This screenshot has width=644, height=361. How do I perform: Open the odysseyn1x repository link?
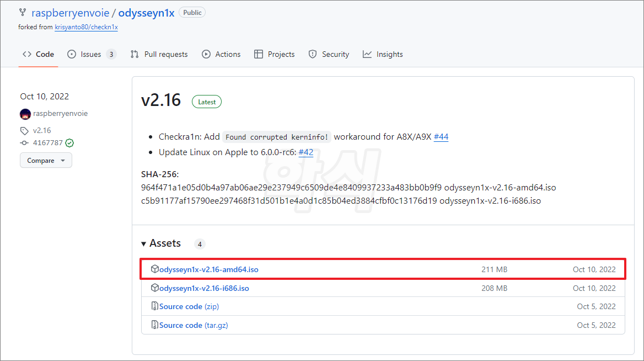146,13
